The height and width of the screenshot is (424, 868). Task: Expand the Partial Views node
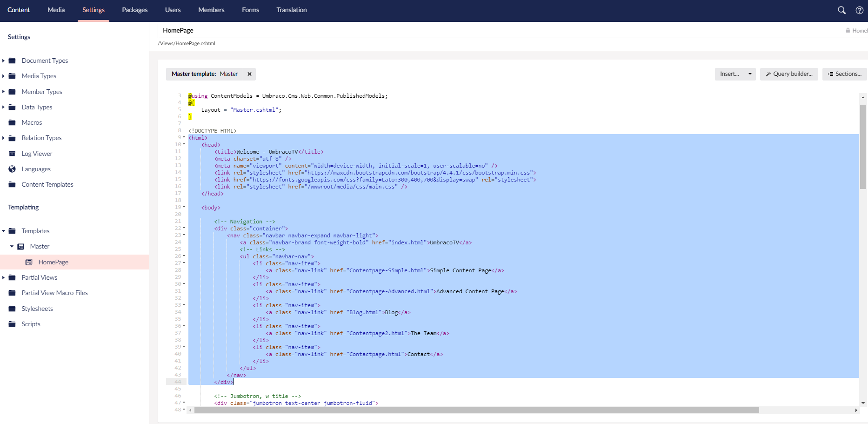pos(3,277)
